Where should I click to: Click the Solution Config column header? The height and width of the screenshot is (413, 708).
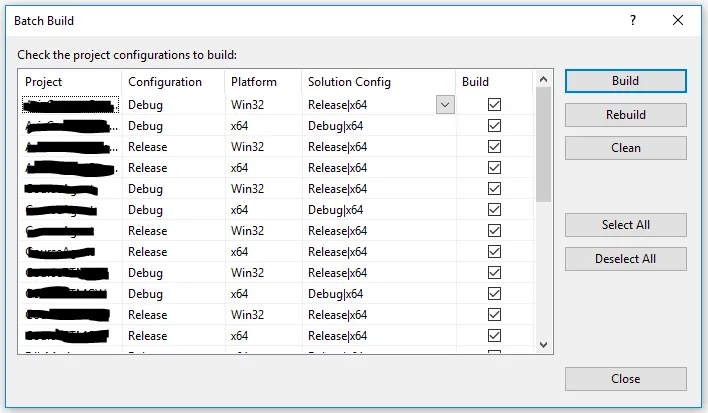378,82
